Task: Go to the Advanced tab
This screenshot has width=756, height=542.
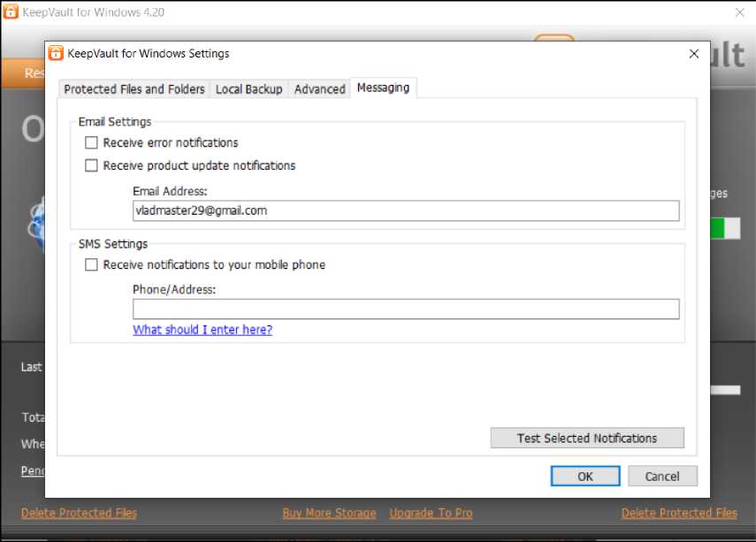Action: [319, 89]
